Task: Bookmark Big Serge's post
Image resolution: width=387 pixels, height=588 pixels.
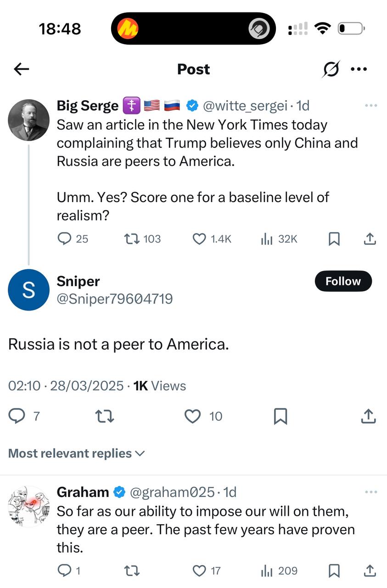Action: click(334, 239)
